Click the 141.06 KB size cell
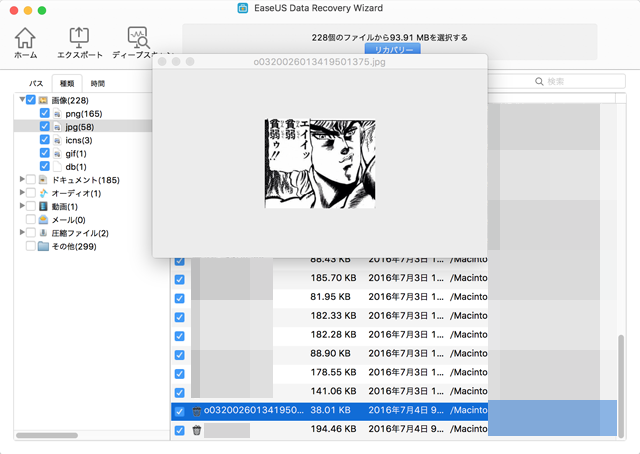The height and width of the screenshot is (454, 640). click(x=333, y=391)
